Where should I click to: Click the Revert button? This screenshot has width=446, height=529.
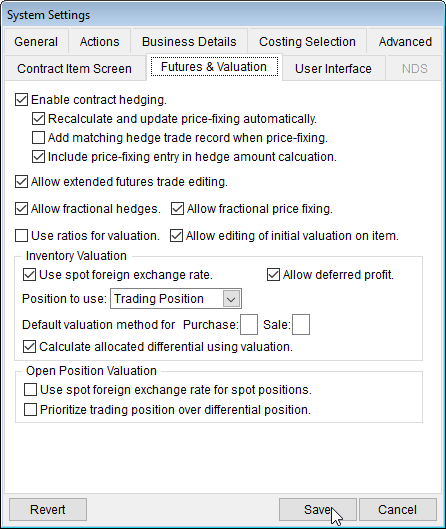[48, 509]
